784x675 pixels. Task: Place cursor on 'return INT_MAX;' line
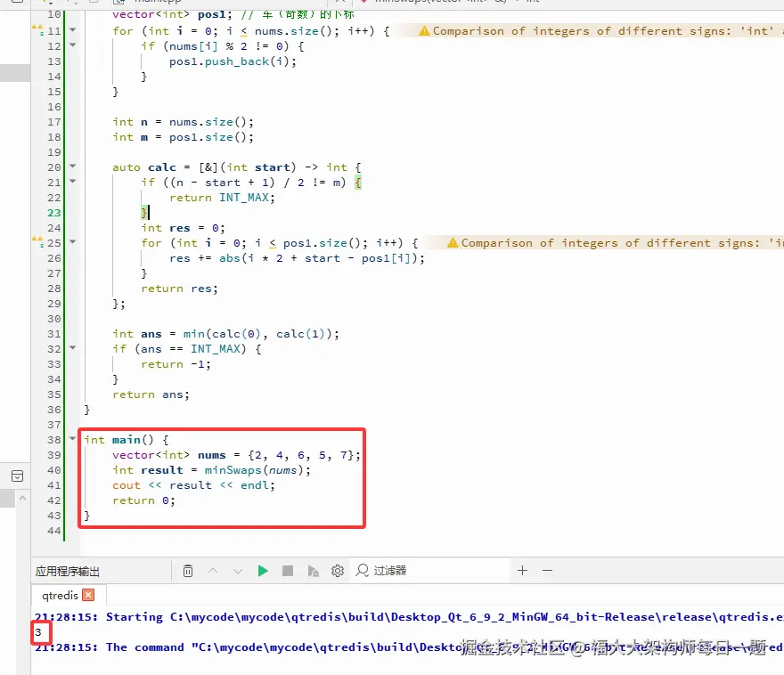(x=222, y=198)
